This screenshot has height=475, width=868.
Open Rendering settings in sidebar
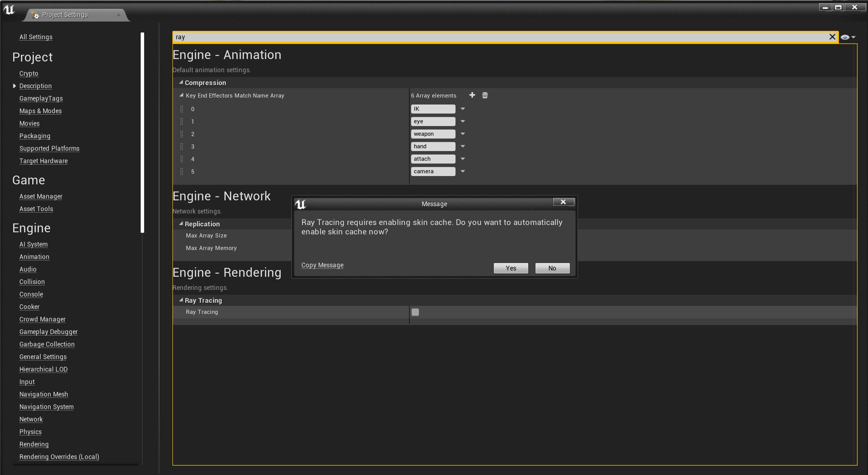[34, 444]
